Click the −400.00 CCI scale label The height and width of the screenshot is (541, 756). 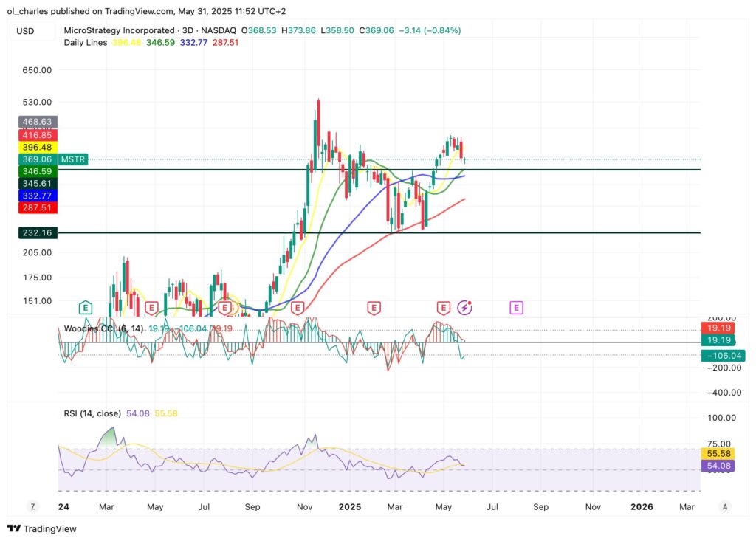tap(724, 393)
